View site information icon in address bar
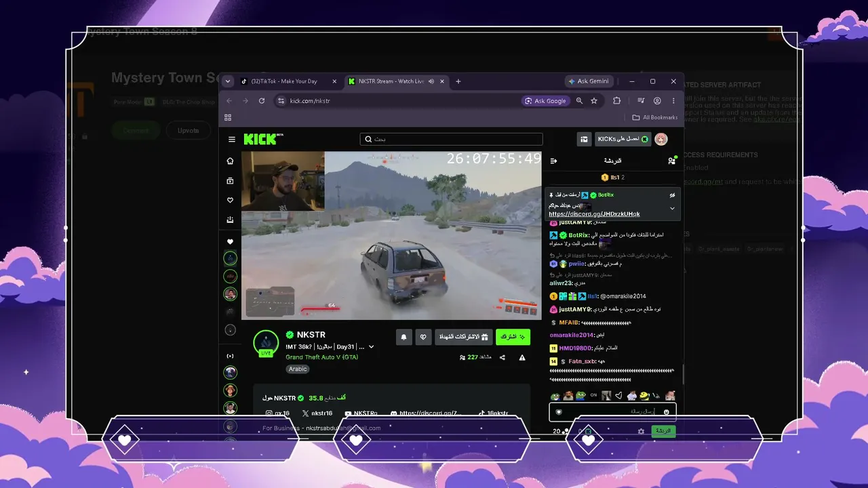Viewport: 868px width, 488px height. [x=281, y=101]
